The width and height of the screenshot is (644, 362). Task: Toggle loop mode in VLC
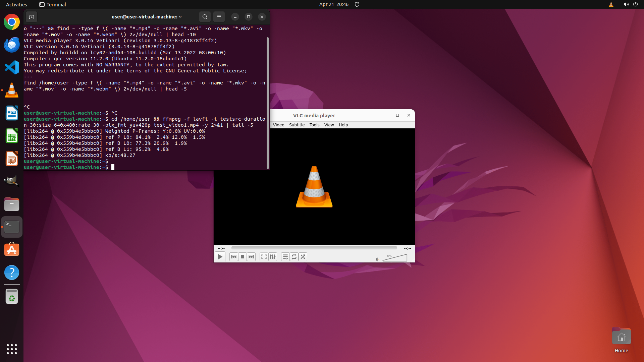click(x=294, y=257)
